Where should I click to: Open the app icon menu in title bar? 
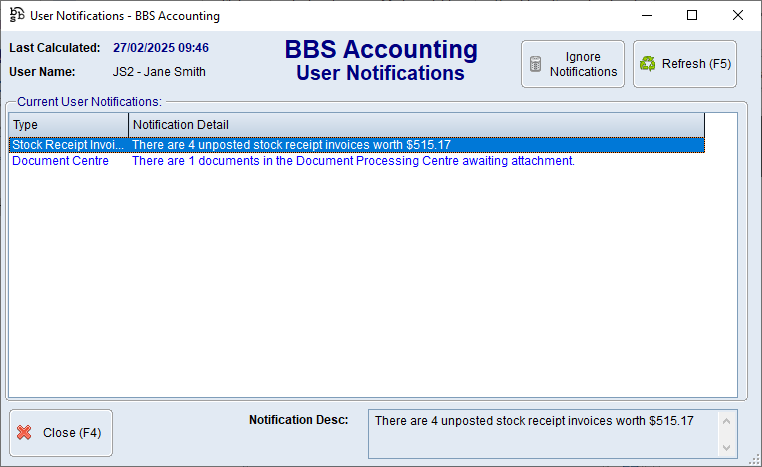[x=16, y=16]
